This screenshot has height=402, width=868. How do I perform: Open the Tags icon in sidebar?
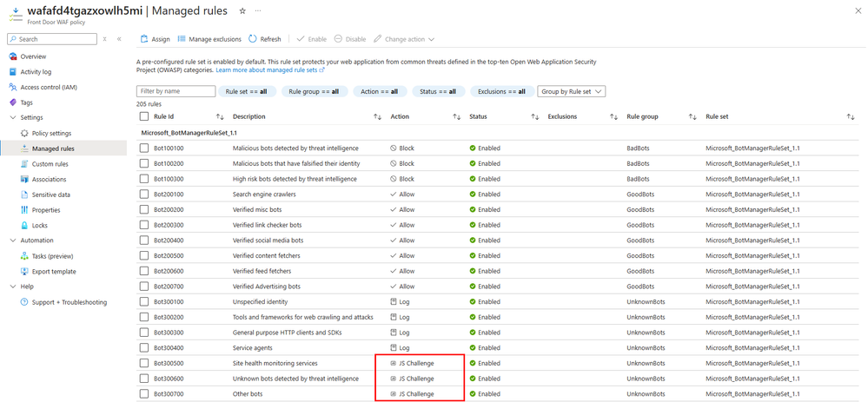point(13,102)
